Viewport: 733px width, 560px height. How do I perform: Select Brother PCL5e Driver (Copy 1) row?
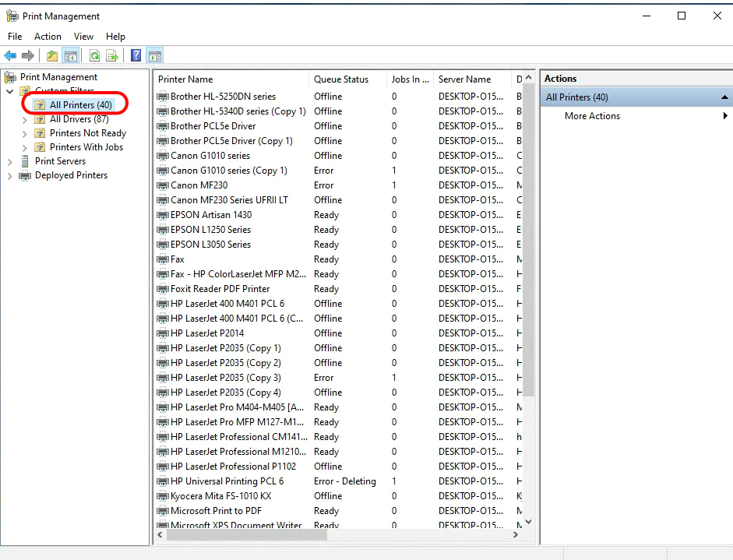coord(338,141)
